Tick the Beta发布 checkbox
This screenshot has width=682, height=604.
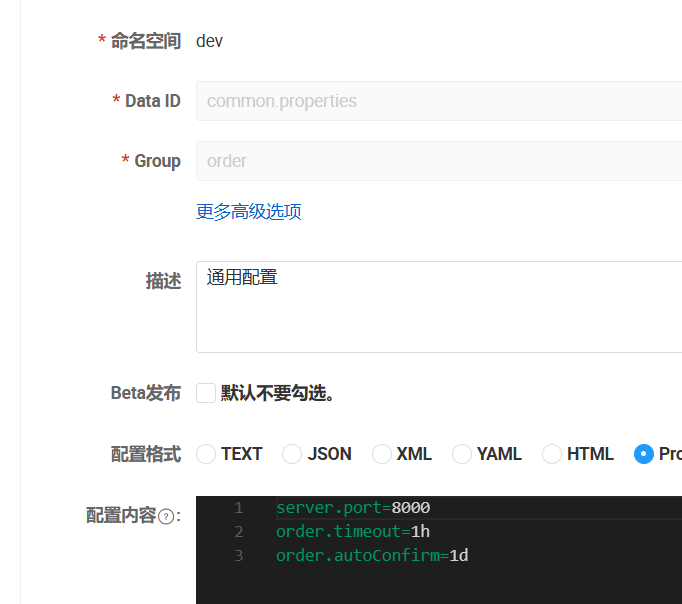[x=206, y=393]
